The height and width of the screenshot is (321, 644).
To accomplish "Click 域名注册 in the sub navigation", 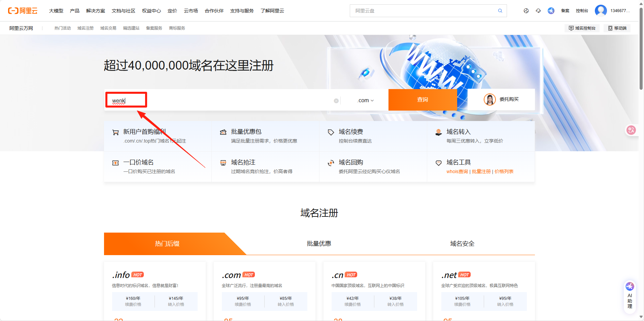I will [86, 28].
